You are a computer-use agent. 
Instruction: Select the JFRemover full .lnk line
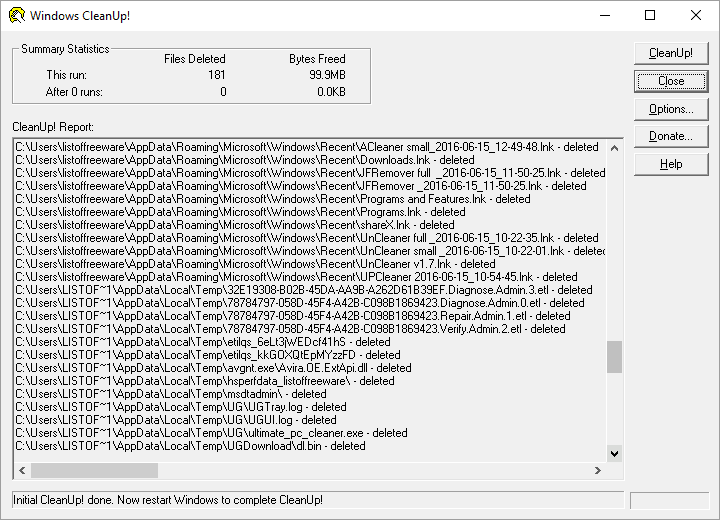[310, 173]
